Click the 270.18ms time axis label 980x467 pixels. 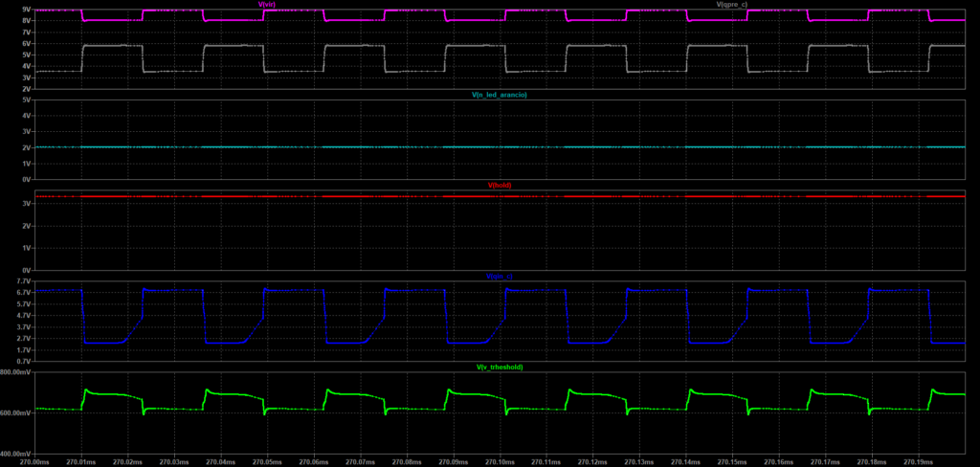point(873,462)
